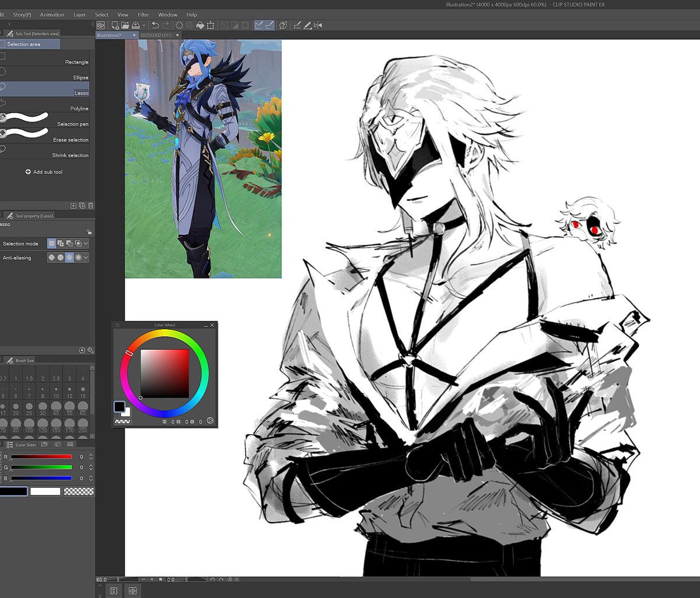Select the Shrink selection sub tool

coord(45,152)
